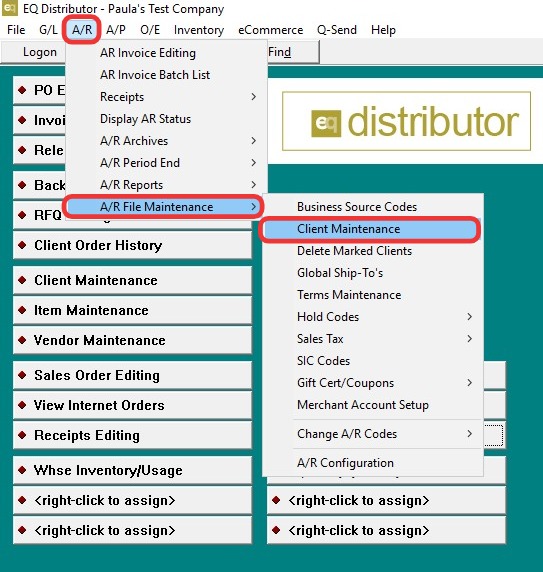Open Global Ship-To's
The height and width of the screenshot is (572, 543).
pos(373,273)
